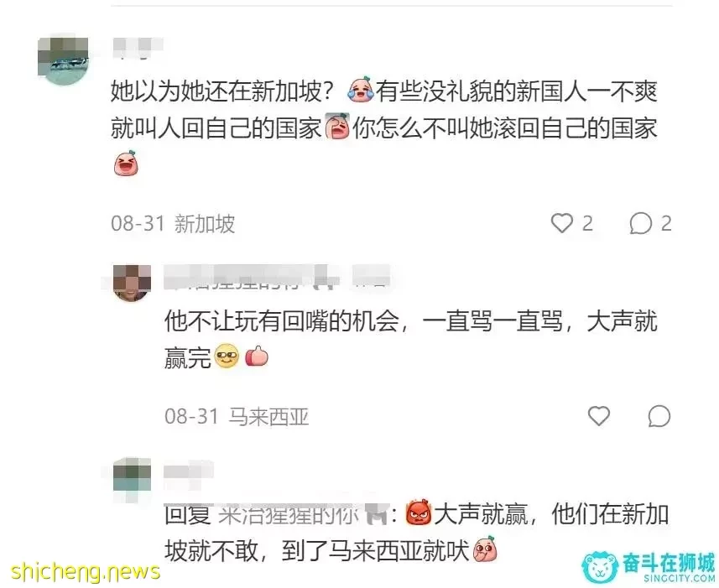Viewport: 719px width, 588px height.
Task: Click the replied-to username mention after 回复
Action: point(303,515)
